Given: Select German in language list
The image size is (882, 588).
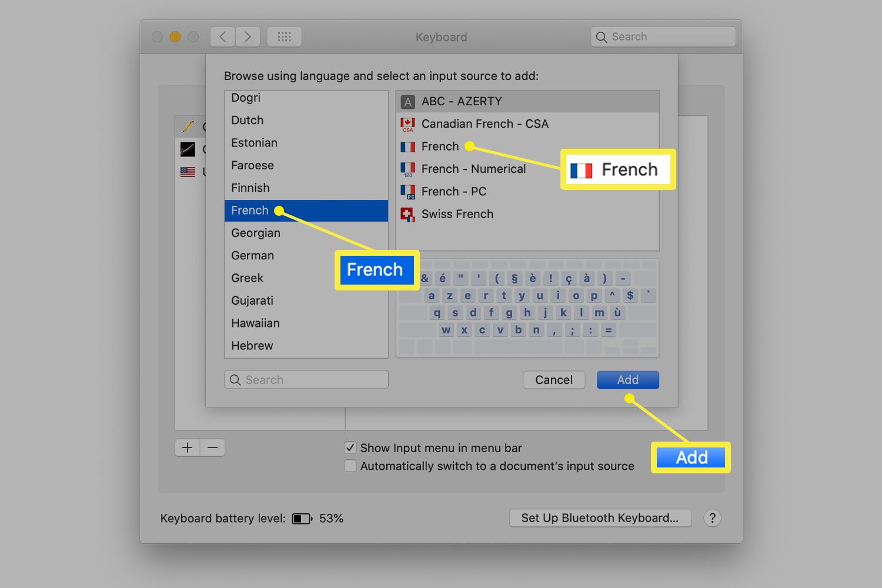Looking at the screenshot, I should [x=306, y=255].
